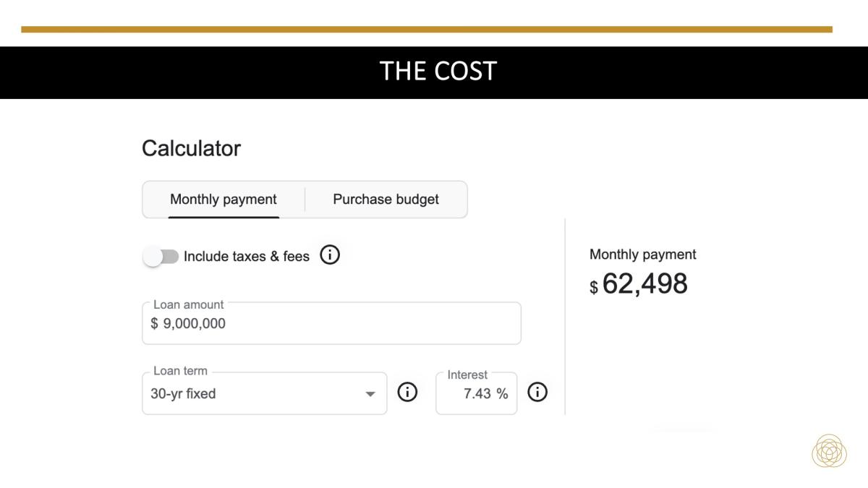
Task: Click the small 'Loan term' field label
Action: pos(180,371)
